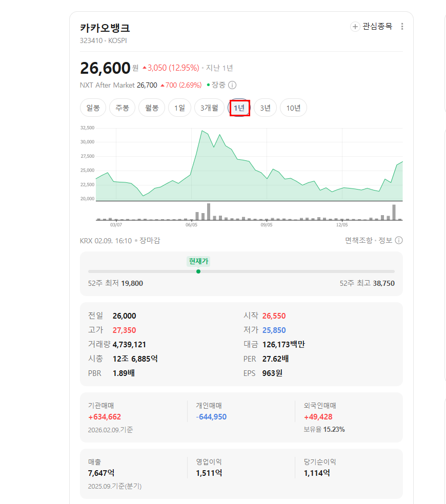
Task: Click the 시총 value 12조 6,885억
Action: 135,359
